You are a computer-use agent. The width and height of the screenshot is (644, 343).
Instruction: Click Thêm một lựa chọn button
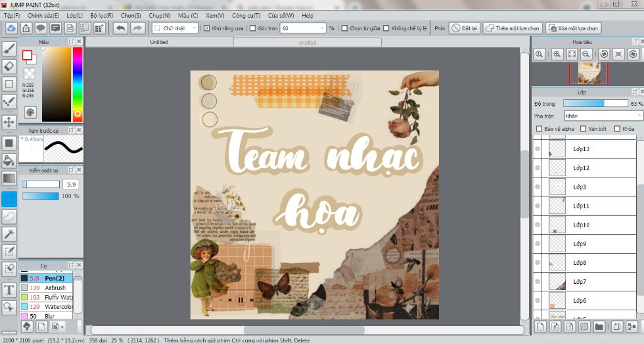click(x=513, y=28)
